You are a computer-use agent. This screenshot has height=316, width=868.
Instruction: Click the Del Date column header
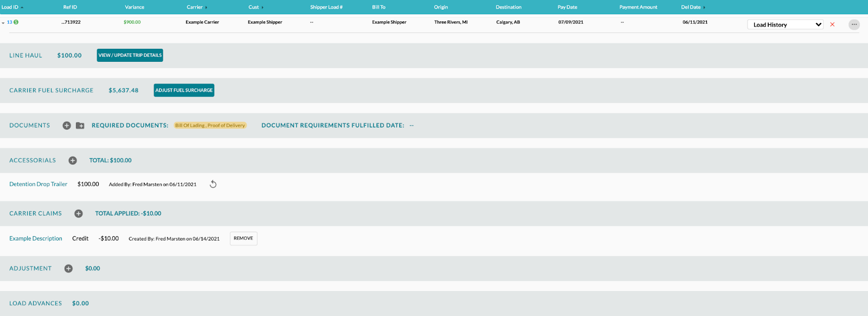(691, 7)
